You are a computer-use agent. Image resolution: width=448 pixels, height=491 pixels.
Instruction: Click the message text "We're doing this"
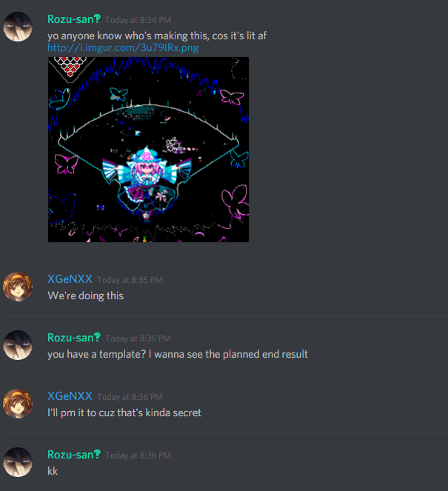[85, 295]
